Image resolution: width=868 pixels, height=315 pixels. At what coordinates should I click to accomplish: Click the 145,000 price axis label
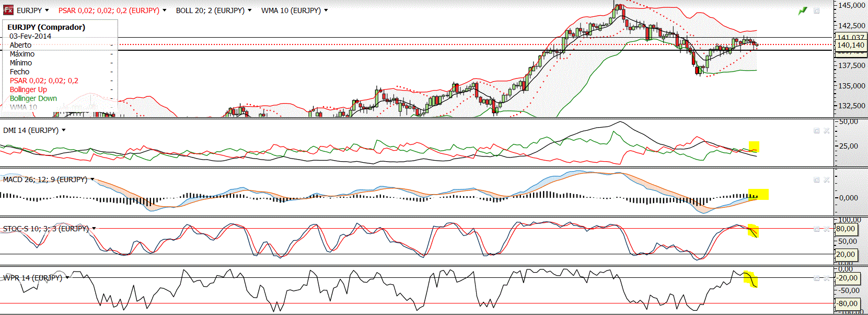click(852, 5)
